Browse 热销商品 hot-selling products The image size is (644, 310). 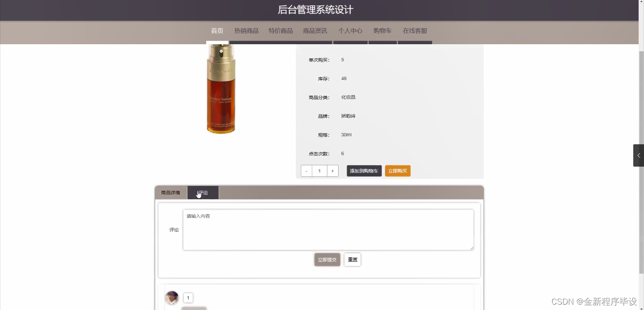click(x=246, y=30)
